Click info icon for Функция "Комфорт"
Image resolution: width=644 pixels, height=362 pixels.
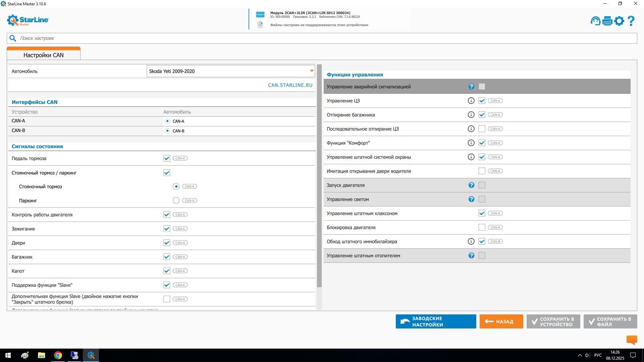[471, 143]
